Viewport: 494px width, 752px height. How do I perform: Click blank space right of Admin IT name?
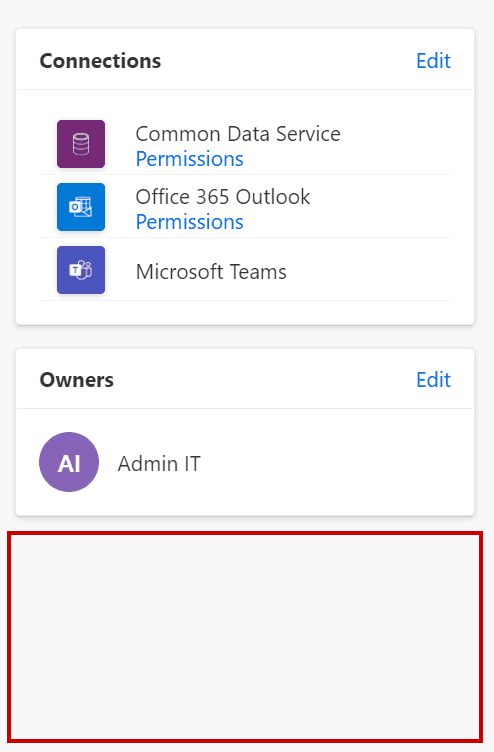pyautogui.click(x=336, y=463)
